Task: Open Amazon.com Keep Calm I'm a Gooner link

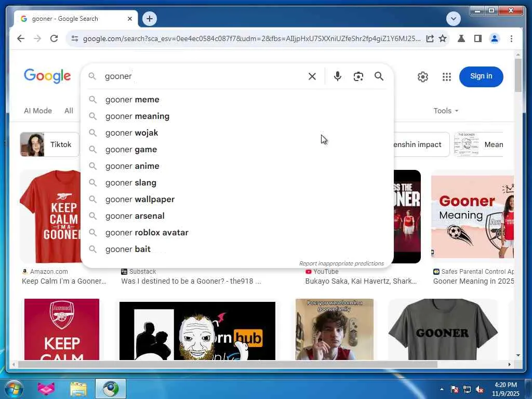Action: click(64, 281)
